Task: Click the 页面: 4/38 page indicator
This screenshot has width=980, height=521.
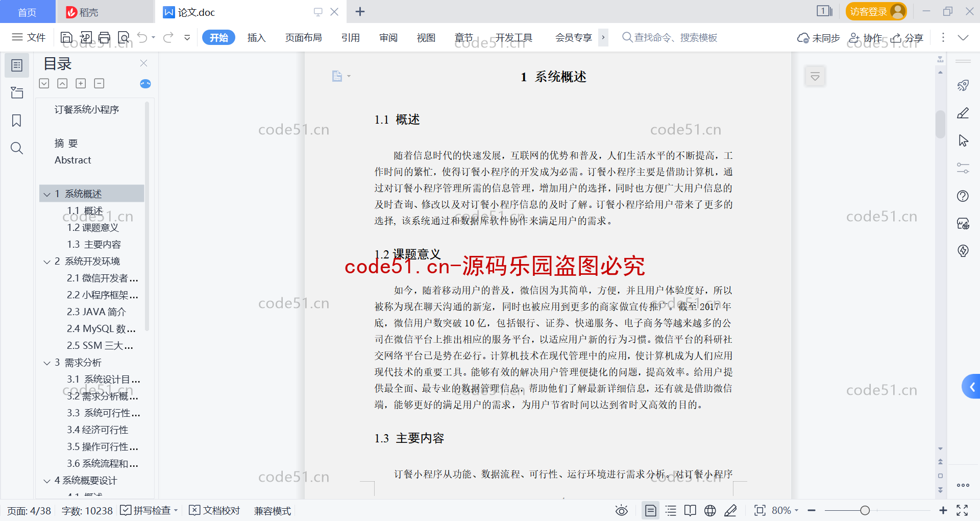Action: click(29, 511)
